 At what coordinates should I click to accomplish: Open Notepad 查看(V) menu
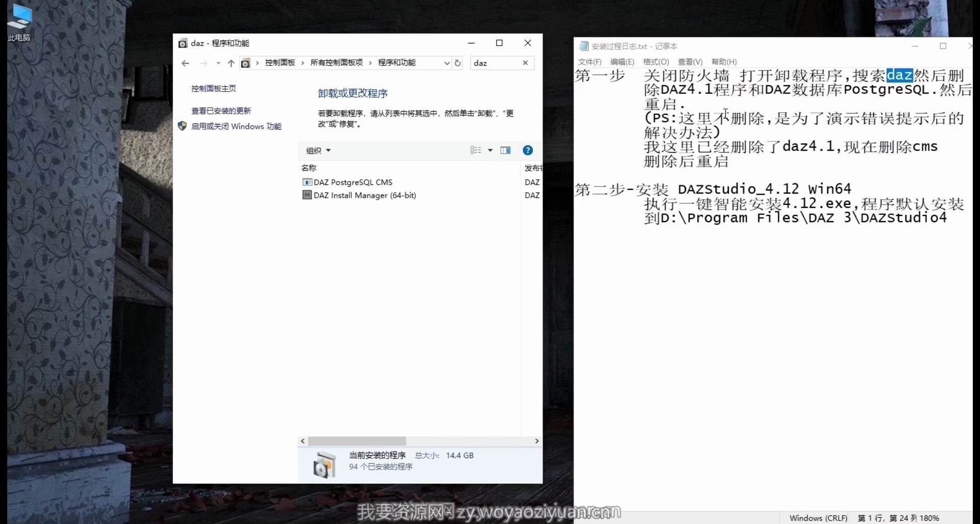click(x=690, y=62)
